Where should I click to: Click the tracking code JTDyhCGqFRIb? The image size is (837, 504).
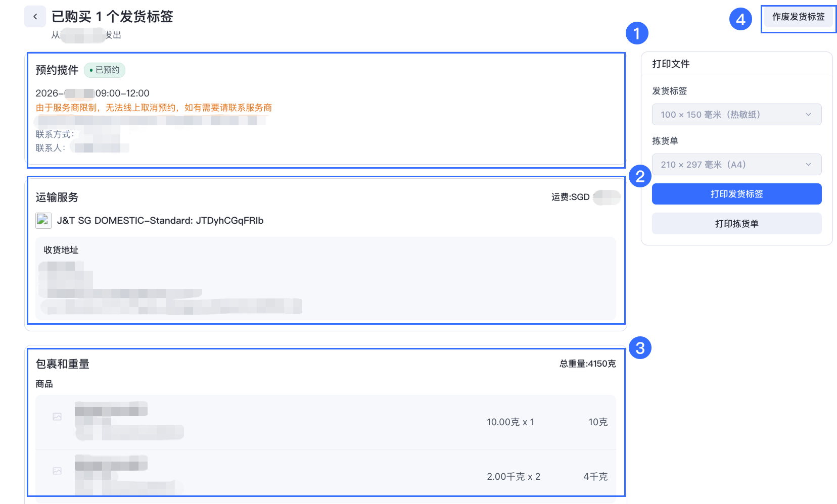[230, 221]
